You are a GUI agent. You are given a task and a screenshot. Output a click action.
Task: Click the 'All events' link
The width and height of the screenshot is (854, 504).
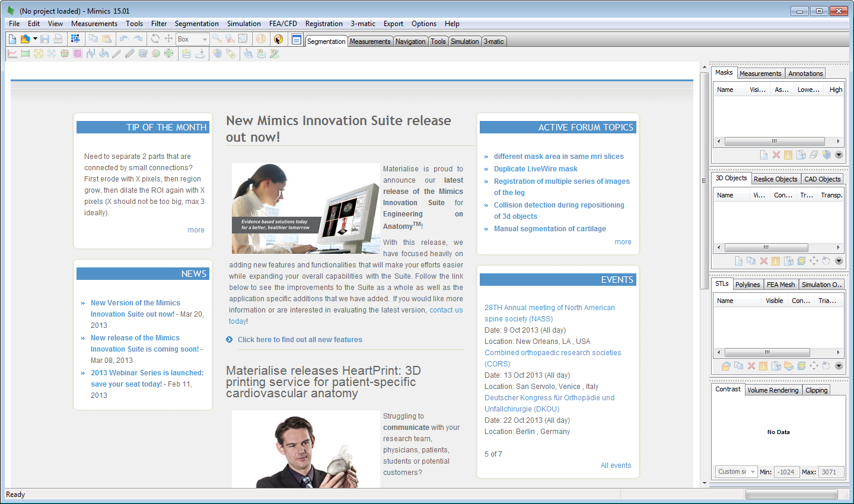point(616,465)
